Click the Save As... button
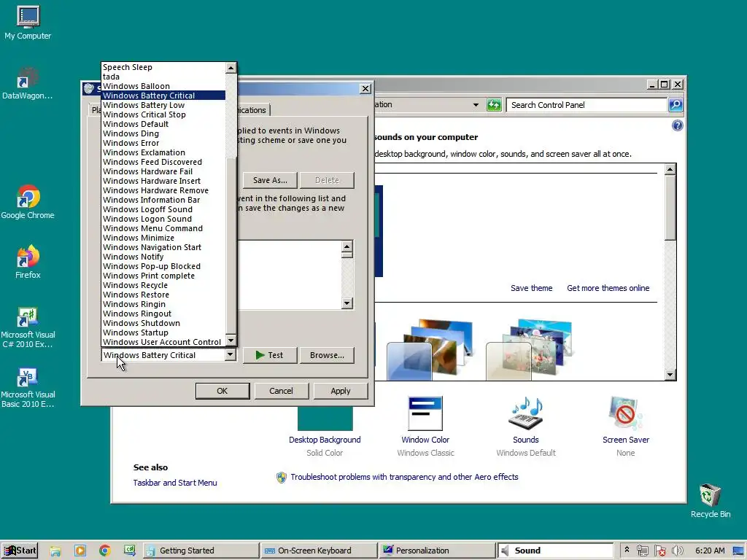The image size is (747, 560). tap(270, 181)
